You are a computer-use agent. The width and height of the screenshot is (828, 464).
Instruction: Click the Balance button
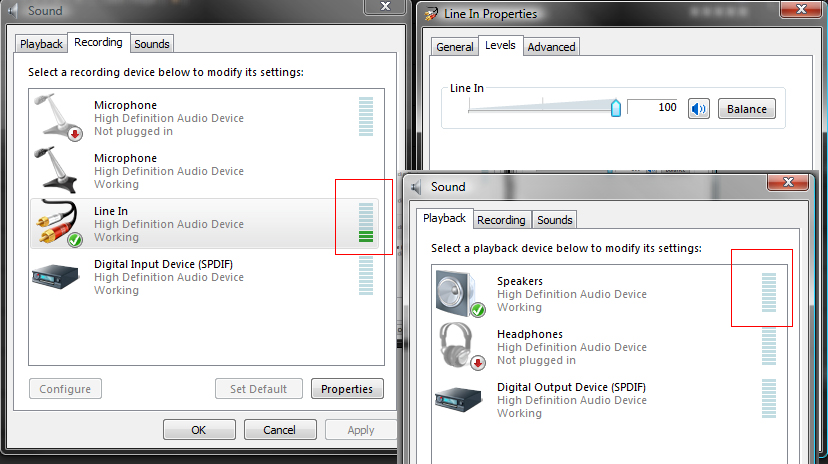pyautogui.click(x=747, y=109)
